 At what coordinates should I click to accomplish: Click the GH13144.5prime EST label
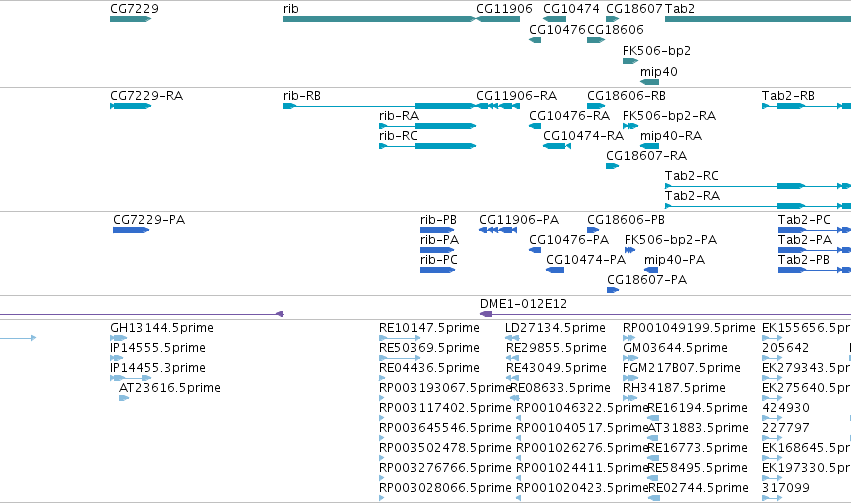coord(162,328)
